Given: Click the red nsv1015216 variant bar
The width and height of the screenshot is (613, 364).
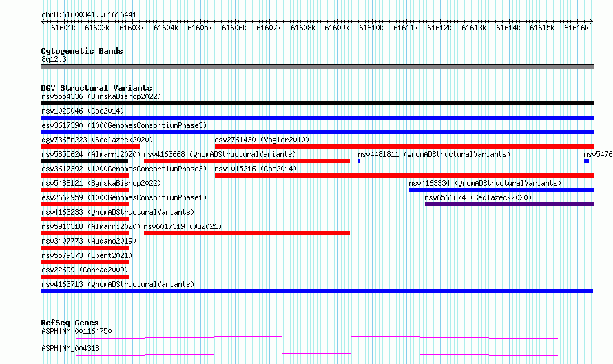Looking at the screenshot, I should click(x=404, y=175).
